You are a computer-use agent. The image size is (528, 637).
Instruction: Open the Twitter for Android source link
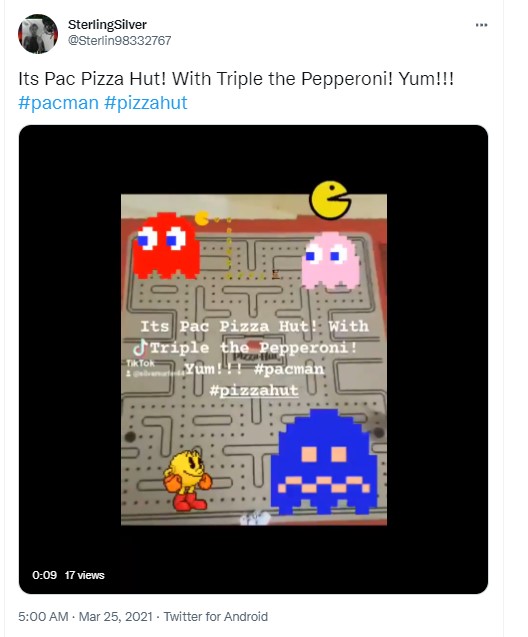coord(216,616)
